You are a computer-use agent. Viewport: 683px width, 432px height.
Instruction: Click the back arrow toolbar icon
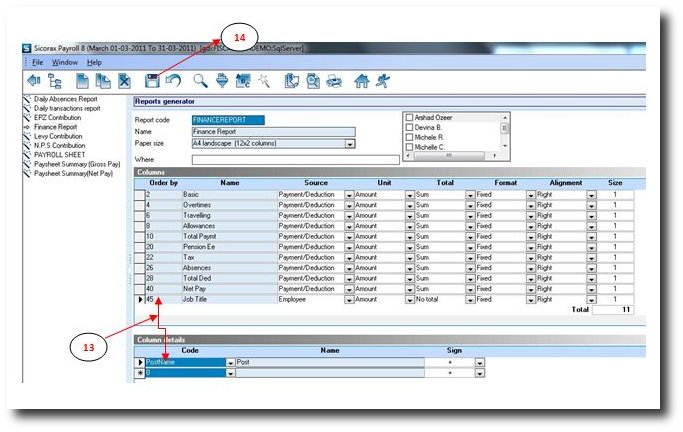(35, 80)
